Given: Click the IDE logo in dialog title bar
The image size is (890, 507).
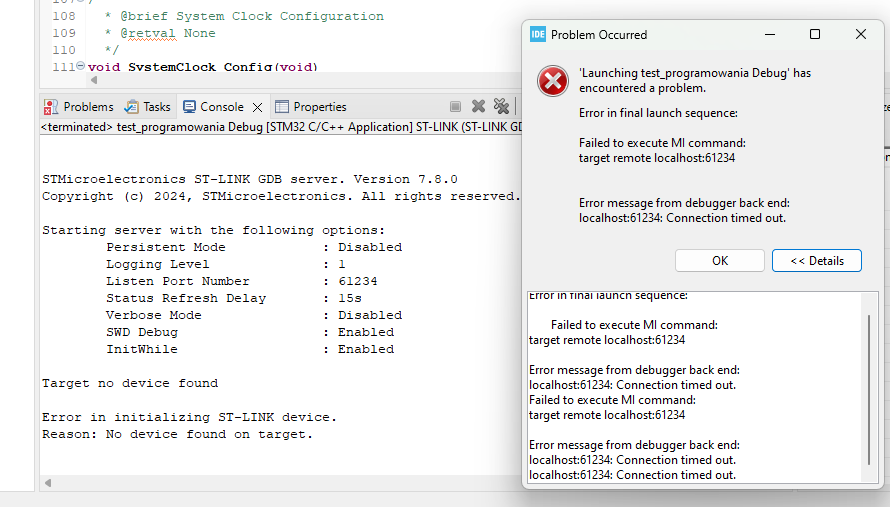Looking at the screenshot, I should (x=538, y=34).
